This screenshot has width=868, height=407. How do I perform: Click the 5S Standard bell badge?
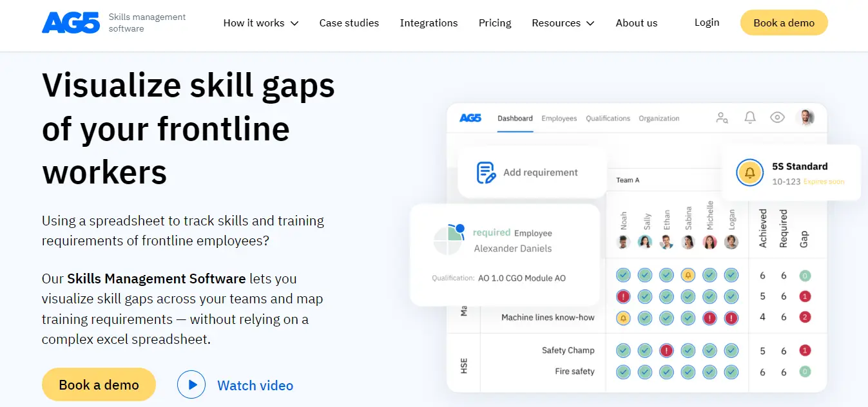tap(749, 173)
